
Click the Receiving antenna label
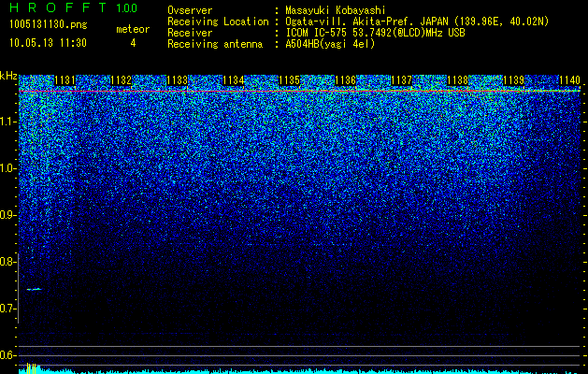(x=215, y=44)
